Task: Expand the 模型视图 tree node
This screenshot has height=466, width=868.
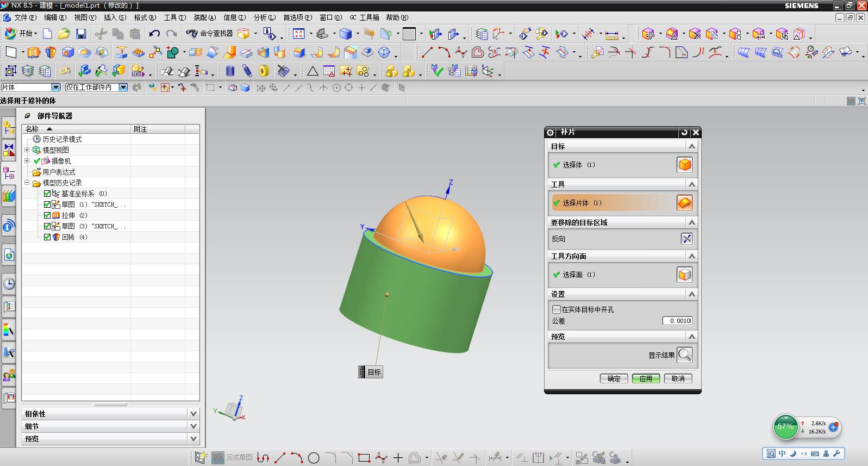Action: tap(27, 150)
